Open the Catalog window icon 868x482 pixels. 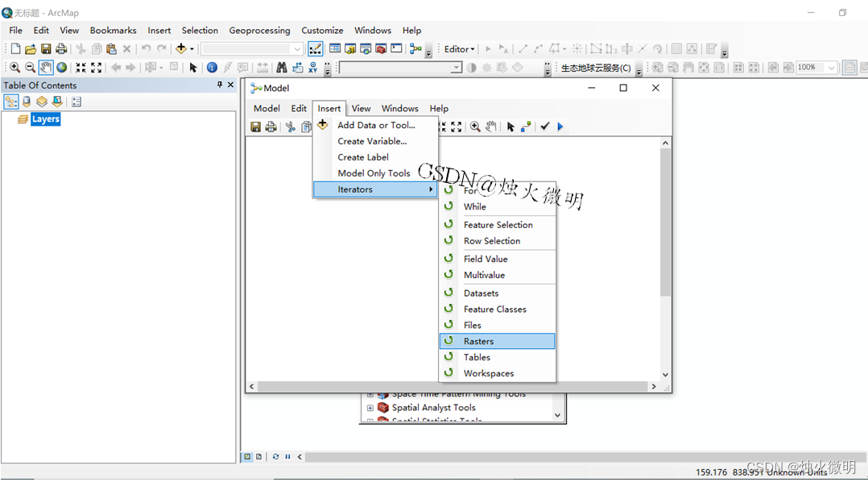[350, 48]
